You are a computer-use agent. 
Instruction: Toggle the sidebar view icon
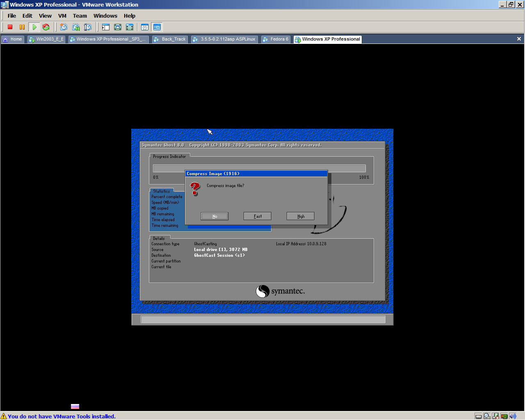[106, 27]
